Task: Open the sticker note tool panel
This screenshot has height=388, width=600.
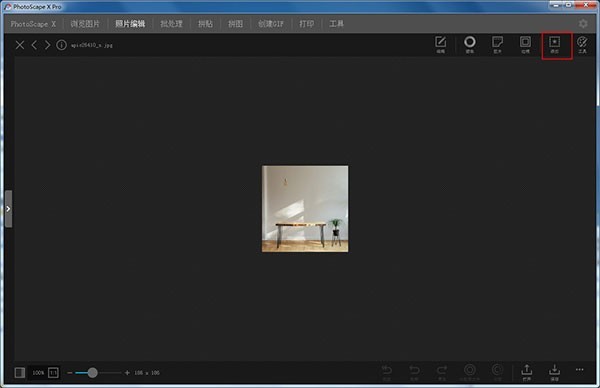Action: click(x=497, y=45)
